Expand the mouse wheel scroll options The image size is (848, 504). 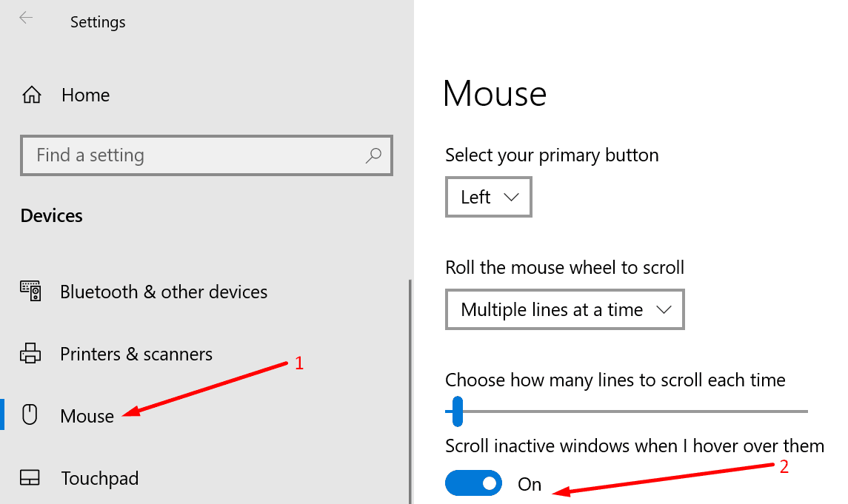(x=564, y=309)
